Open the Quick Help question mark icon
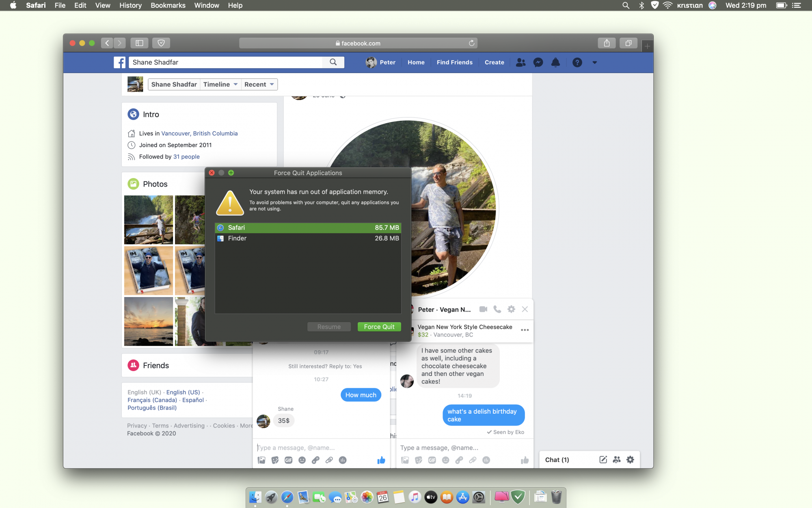The height and width of the screenshot is (508, 812). click(577, 62)
